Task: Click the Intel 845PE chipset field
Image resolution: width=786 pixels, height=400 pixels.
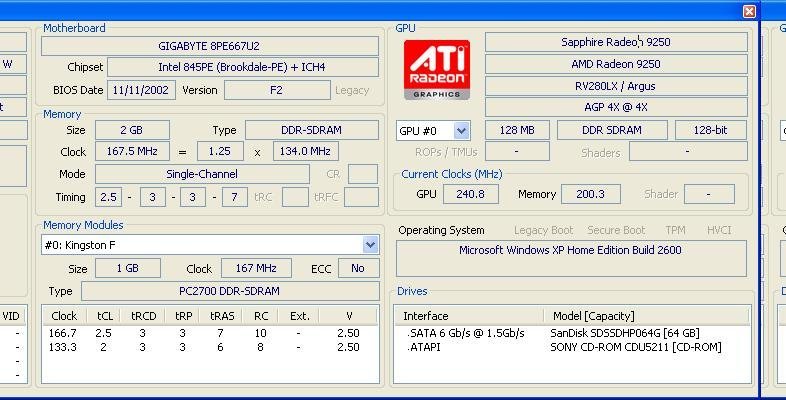Action: click(243, 67)
